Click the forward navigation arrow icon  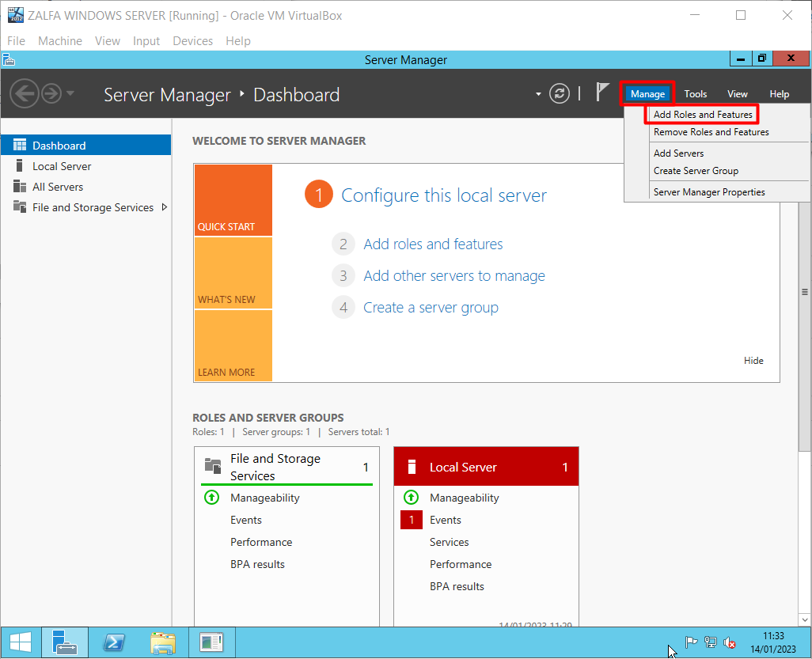(x=51, y=93)
